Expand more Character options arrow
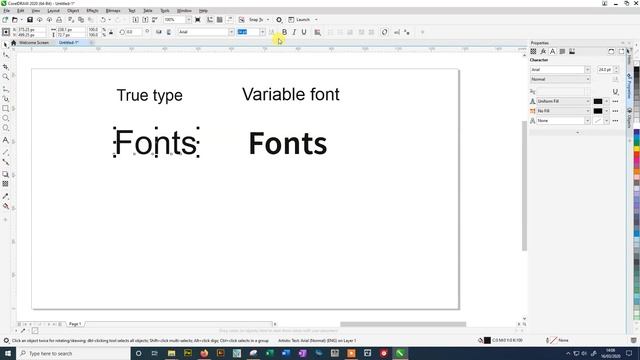 [577, 132]
